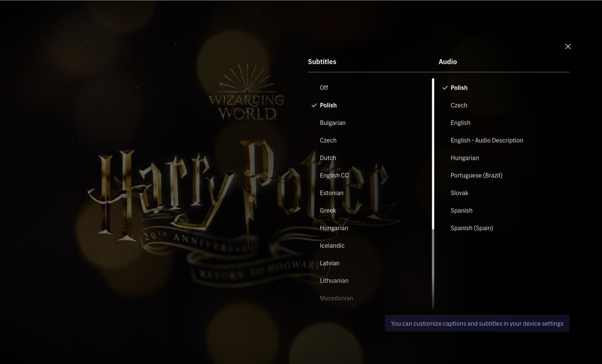Viewport: 602px width, 364px height.
Task: Click the customize captions device settings notice
Action: click(477, 324)
